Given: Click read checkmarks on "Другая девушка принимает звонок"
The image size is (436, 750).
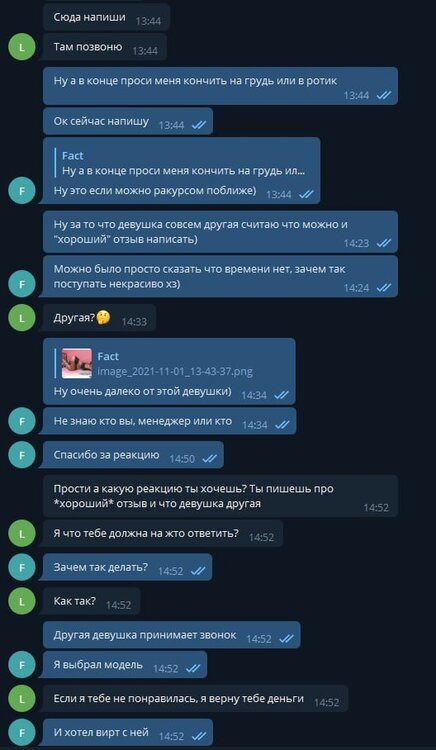Looking at the screenshot, I should pos(286,639).
